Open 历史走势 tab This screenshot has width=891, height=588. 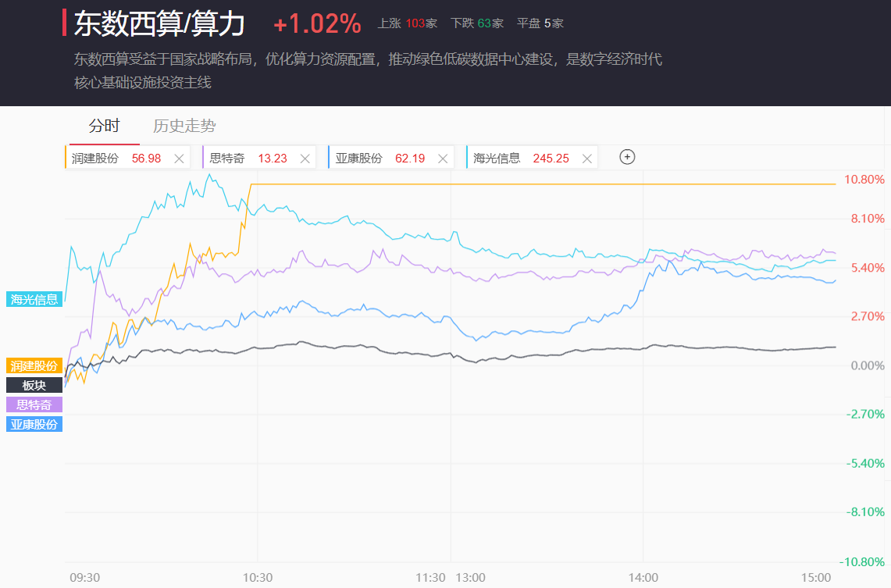click(184, 127)
